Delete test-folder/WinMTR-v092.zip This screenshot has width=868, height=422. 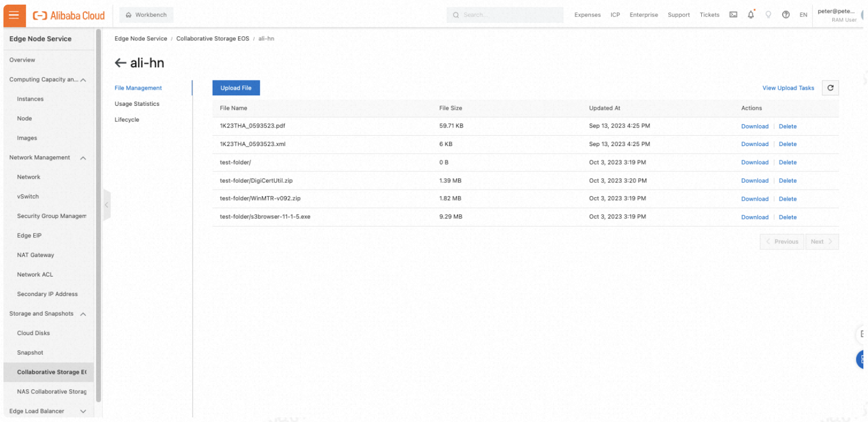click(x=788, y=199)
